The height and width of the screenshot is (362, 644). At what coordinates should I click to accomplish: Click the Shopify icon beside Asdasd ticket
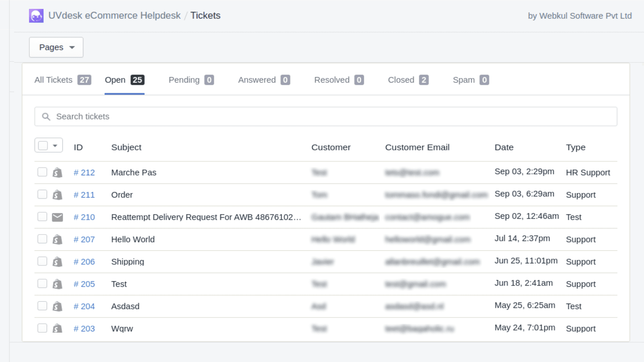[57, 306]
